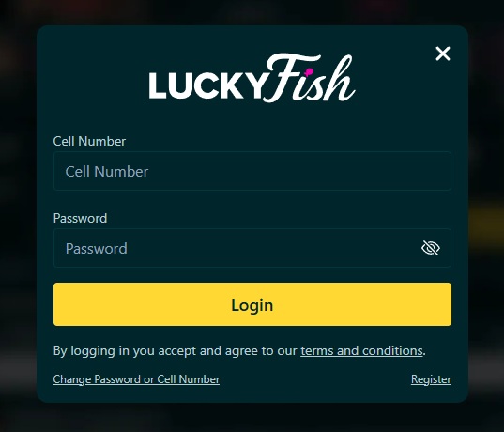Click the cursive Fish script in the logo

(310, 78)
